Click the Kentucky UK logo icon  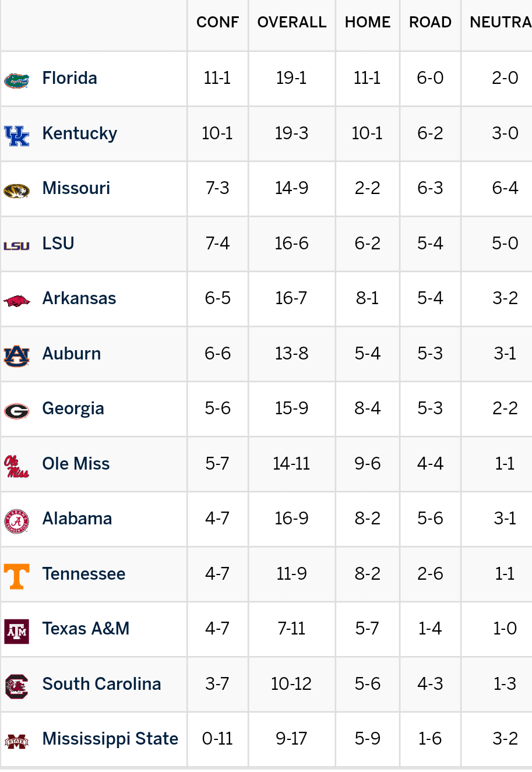[16, 135]
